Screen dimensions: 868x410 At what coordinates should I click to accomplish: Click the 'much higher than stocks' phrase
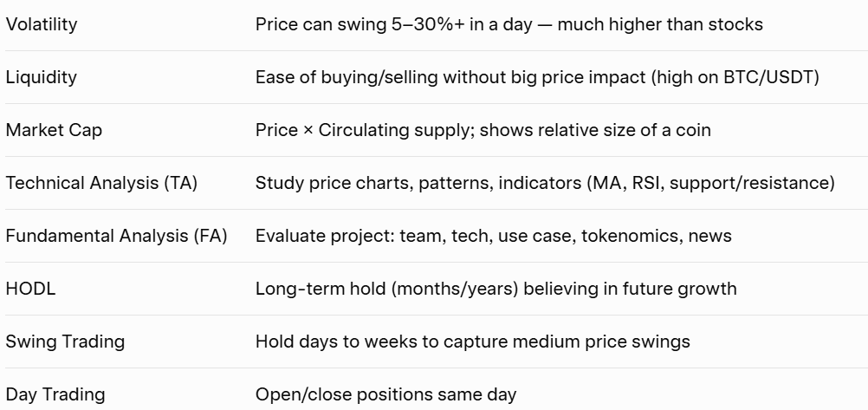[x=660, y=24]
